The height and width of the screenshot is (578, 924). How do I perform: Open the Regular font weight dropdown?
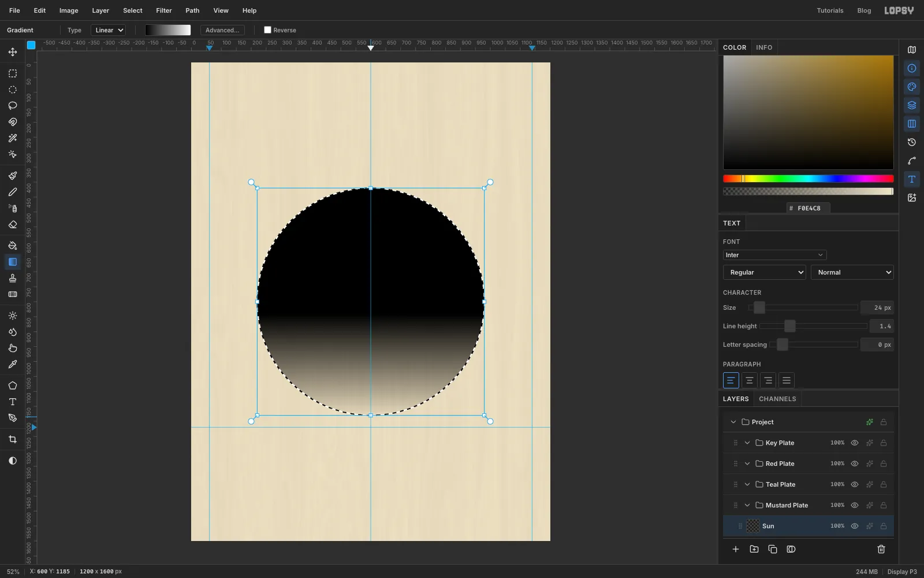tap(764, 272)
